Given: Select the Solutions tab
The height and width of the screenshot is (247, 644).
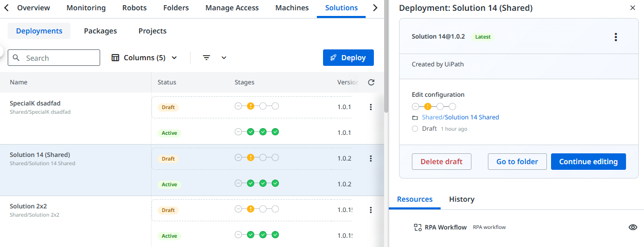Looking at the screenshot, I should pos(342,8).
